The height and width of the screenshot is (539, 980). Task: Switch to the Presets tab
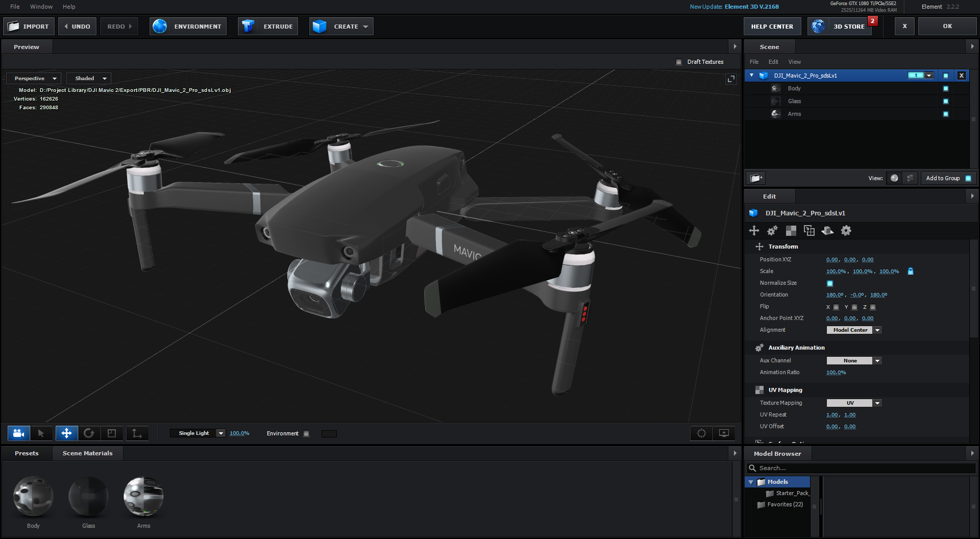click(27, 453)
